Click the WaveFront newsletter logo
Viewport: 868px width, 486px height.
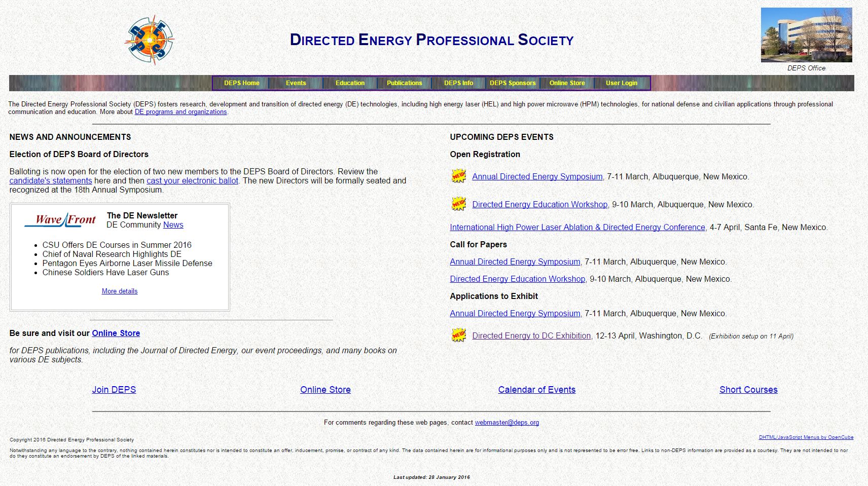coord(60,219)
